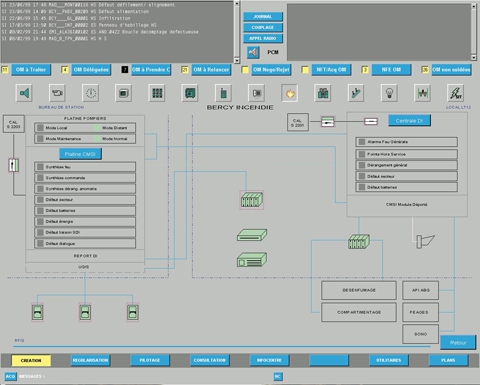The image size is (480, 385).
Task: Click the COUPLAGE button
Action: click(x=263, y=28)
